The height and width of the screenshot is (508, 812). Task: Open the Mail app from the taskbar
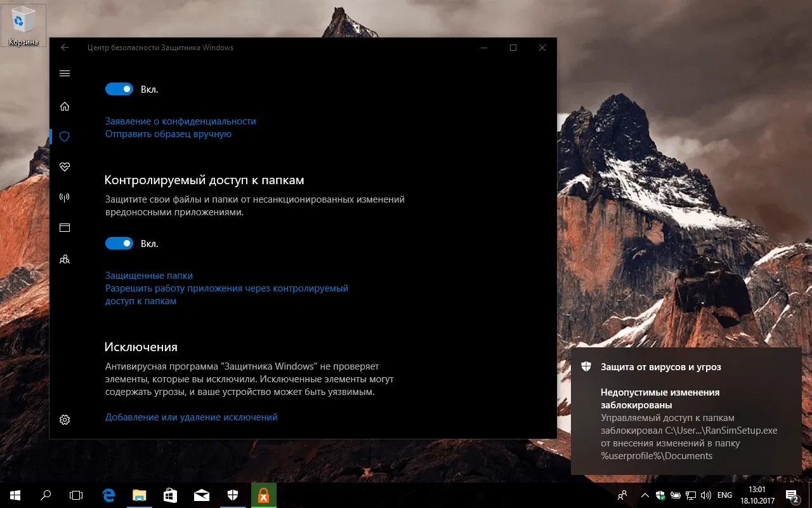[201, 495]
